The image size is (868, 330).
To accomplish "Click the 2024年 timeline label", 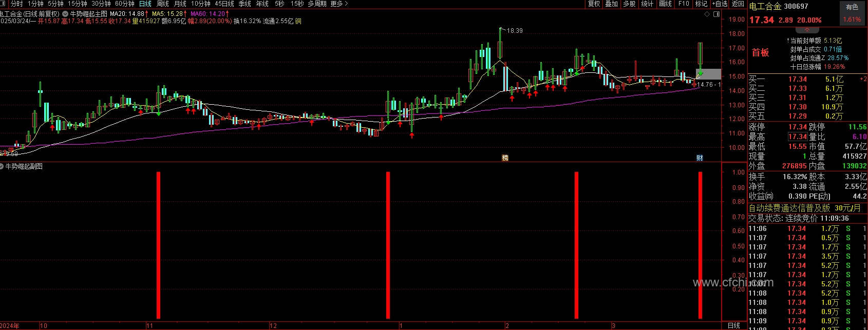I will click(10, 325).
